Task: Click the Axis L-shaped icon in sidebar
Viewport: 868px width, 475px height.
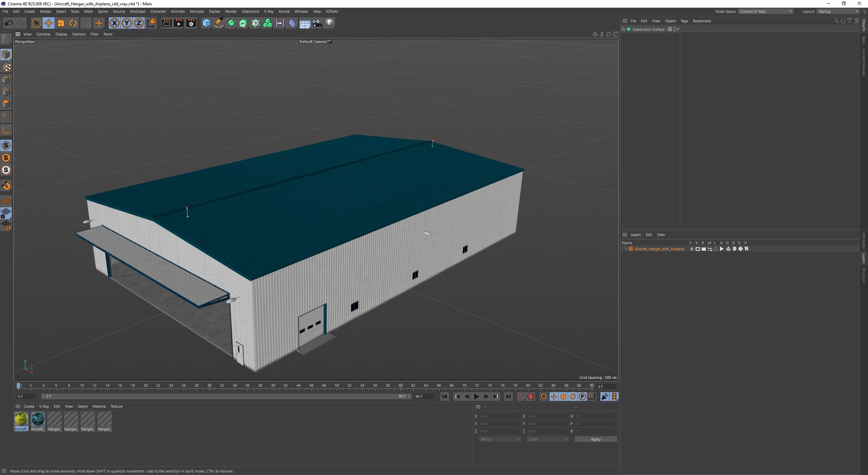Action: pyautogui.click(x=6, y=130)
